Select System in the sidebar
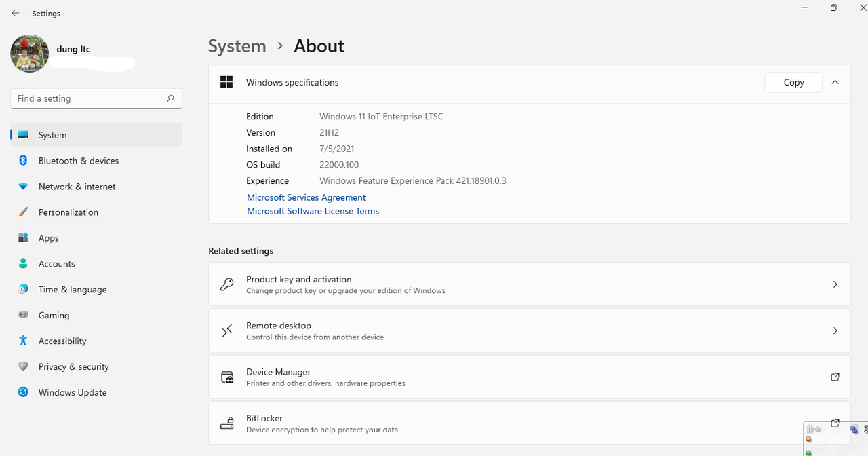This screenshot has height=456, width=868. (x=52, y=135)
